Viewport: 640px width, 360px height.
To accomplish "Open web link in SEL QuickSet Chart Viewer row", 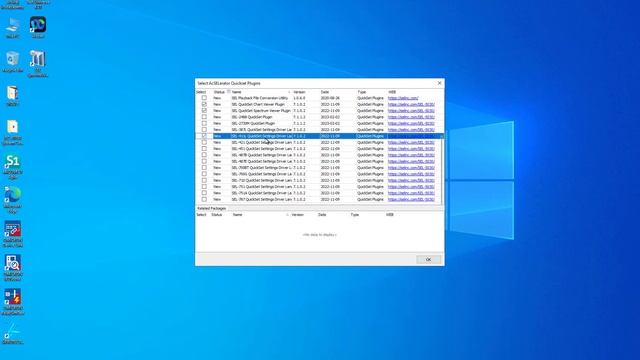I will 411,104.
